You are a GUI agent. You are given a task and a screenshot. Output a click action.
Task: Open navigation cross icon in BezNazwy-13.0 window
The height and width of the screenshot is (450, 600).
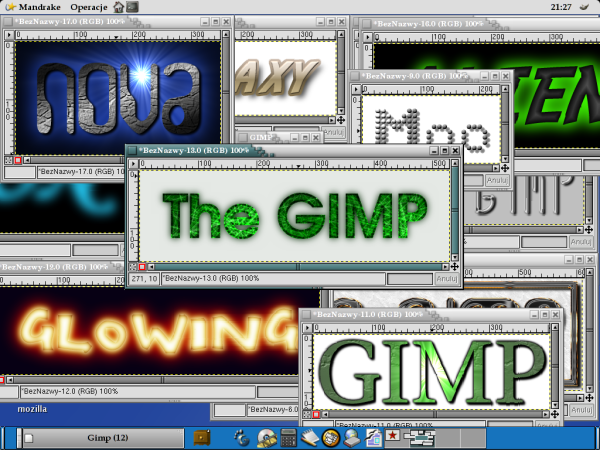point(454,267)
